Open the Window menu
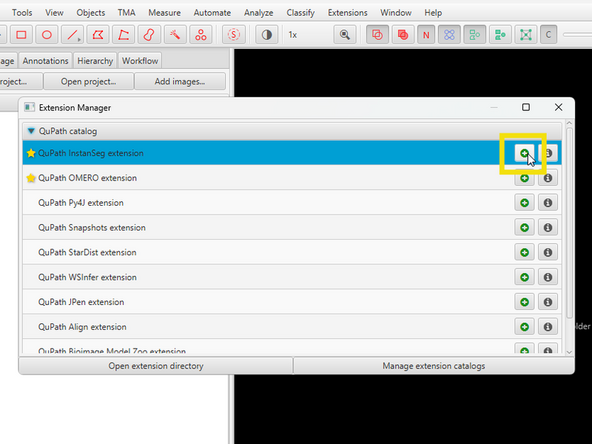Screen dimensions: 592x444 coord(396,13)
